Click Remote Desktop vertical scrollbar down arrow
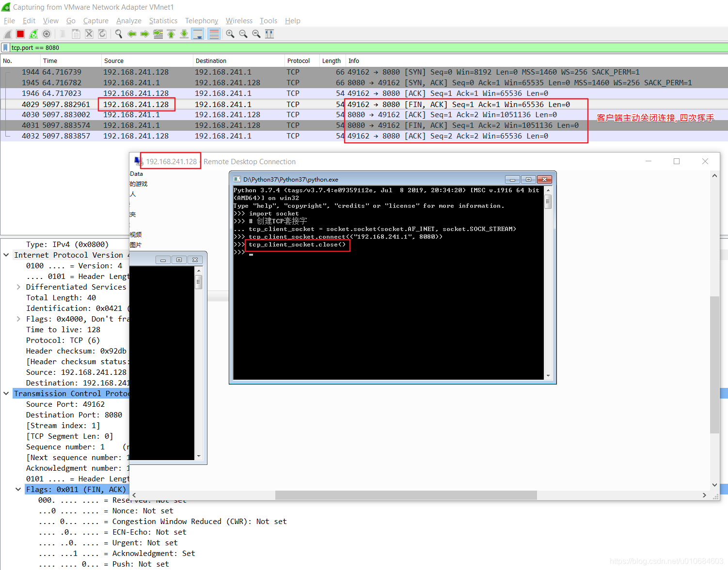 [714, 484]
